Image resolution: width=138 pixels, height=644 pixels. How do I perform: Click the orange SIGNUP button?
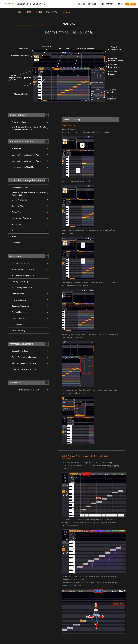click(130, 4)
